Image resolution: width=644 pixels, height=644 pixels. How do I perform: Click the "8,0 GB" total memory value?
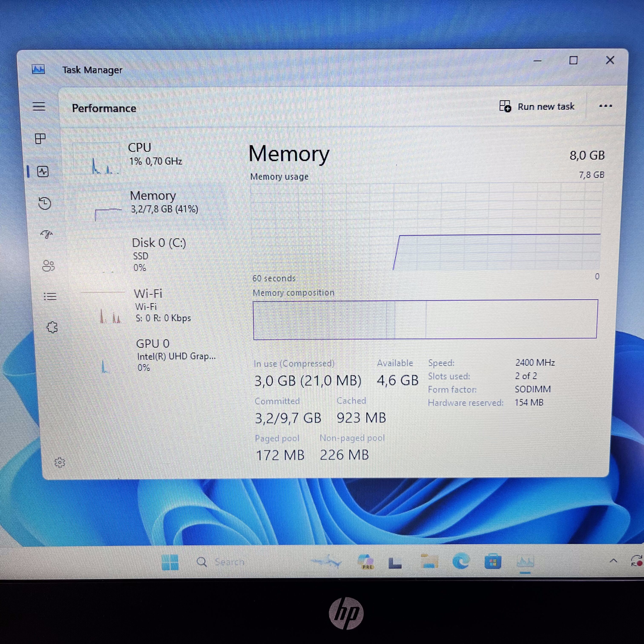click(x=587, y=155)
